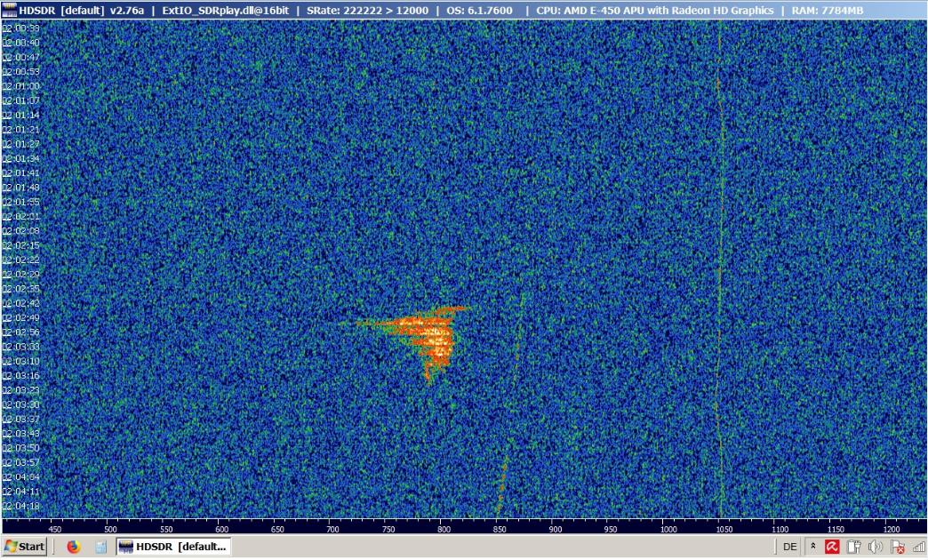This screenshot has width=928, height=560.
Task: Click the quick launch icon right of Firefox
Action: click(x=100, y=547)
